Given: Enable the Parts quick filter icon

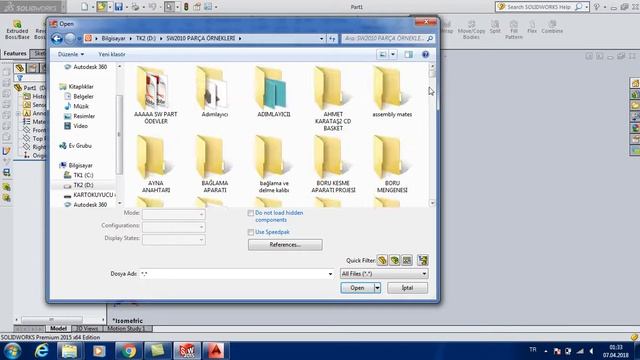Looking at the screenshot, I should [x=382, y=260].
